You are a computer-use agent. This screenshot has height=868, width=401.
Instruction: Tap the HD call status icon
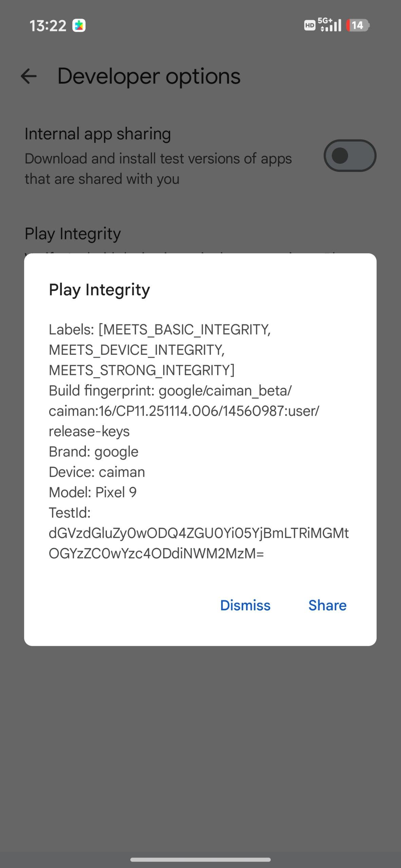coord(309,25)
